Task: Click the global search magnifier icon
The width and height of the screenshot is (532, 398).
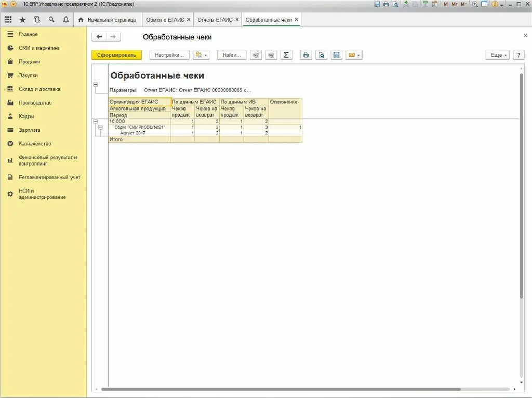Action: pyautogui.click(x=51, y=20)
